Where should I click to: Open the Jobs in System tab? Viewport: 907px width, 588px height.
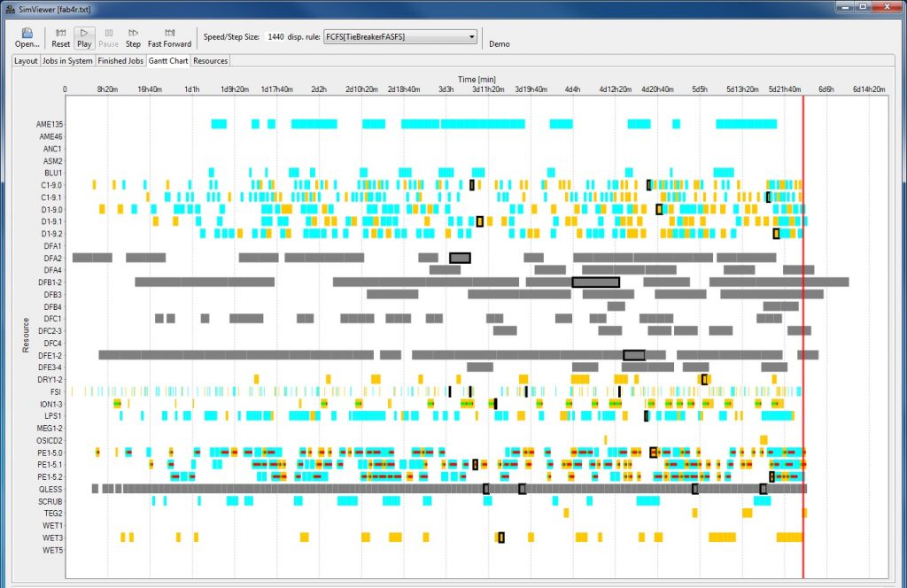click(67, 61)
